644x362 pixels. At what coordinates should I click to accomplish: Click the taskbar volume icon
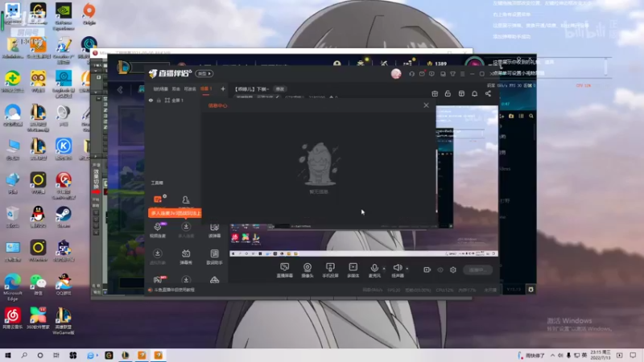pyautogui.click(x=560, y=356)
